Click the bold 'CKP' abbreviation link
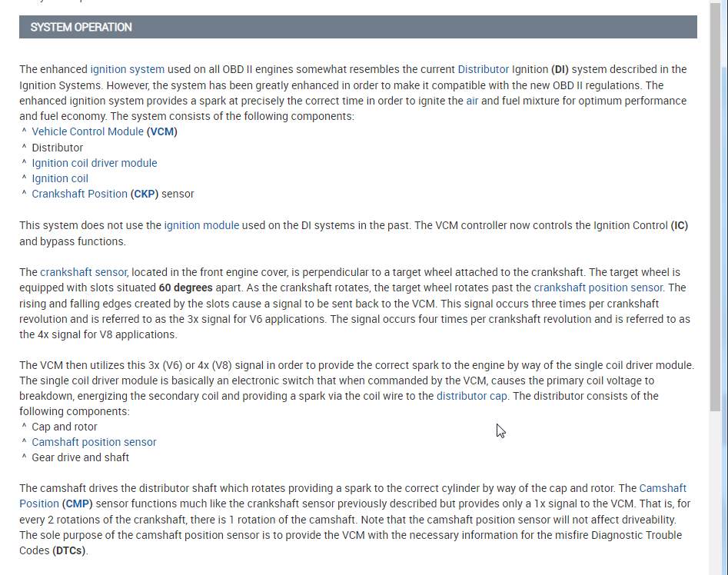The image size is (728, 575). pyautogui.click(x=145, y=194)
